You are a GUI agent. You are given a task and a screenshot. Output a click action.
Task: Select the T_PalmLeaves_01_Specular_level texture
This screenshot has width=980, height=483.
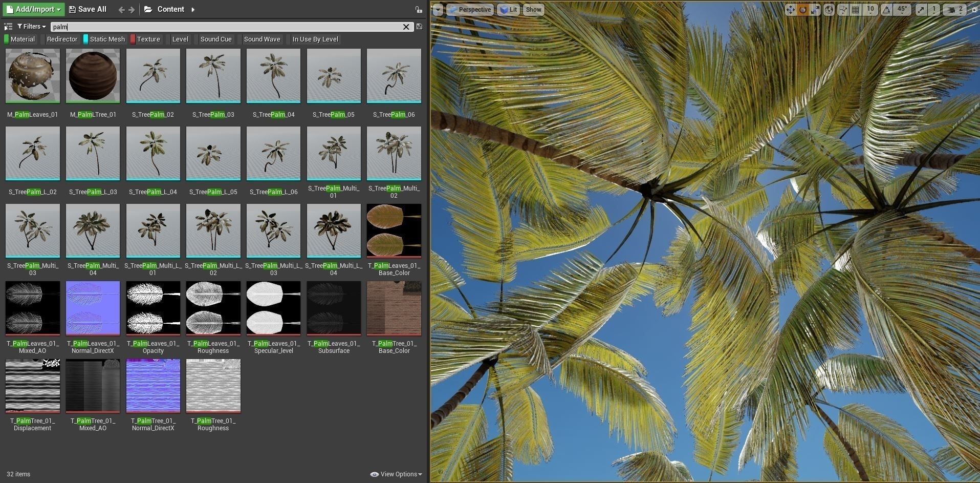(274, 308)
